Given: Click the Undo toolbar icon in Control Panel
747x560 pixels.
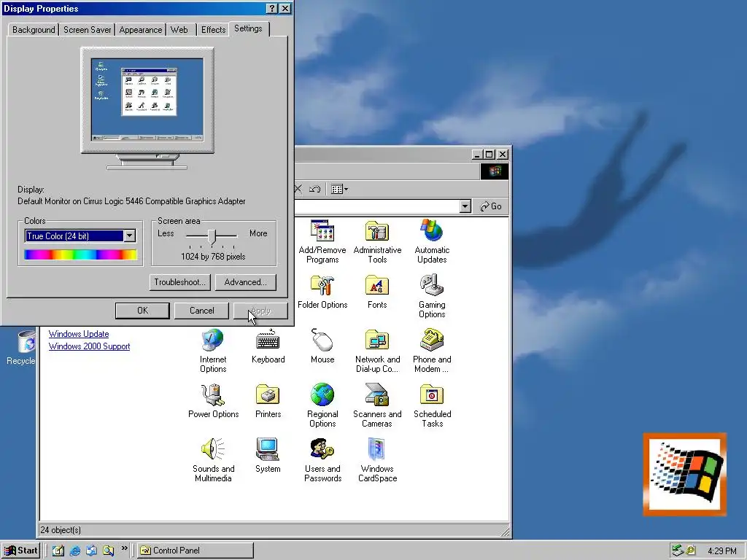Looking at the screenshot, I should coord(314,189).
